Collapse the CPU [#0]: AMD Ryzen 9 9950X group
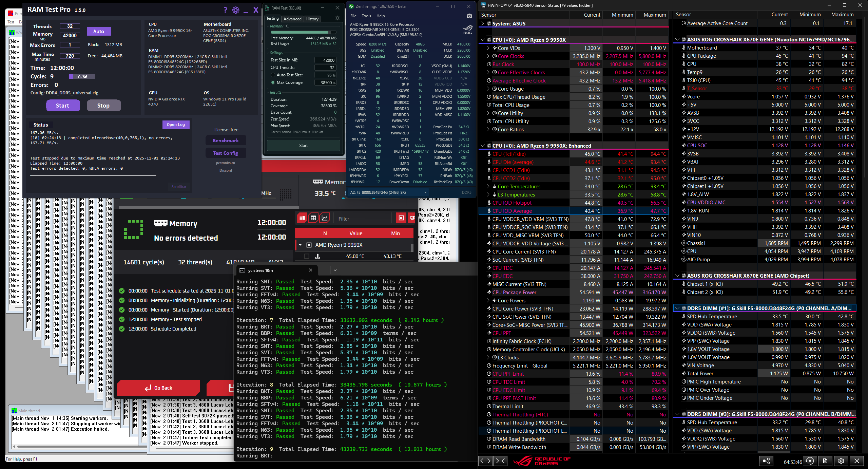 (x=483, y=40)
